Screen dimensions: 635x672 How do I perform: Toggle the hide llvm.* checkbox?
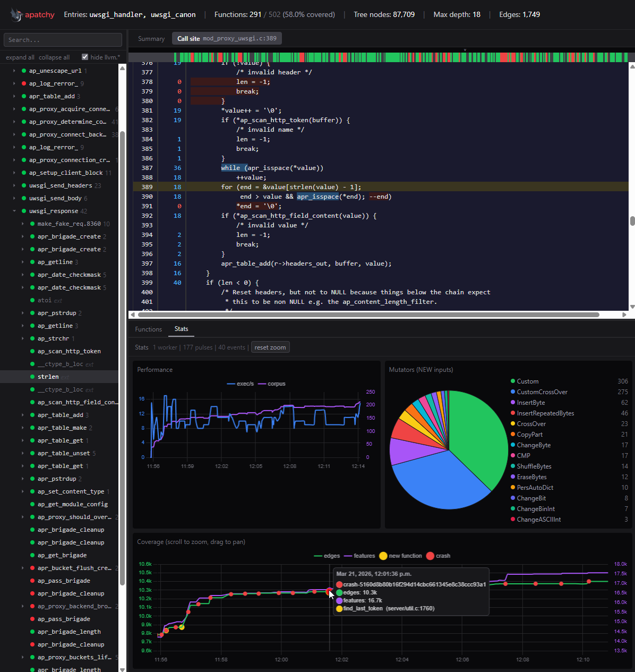85,57
